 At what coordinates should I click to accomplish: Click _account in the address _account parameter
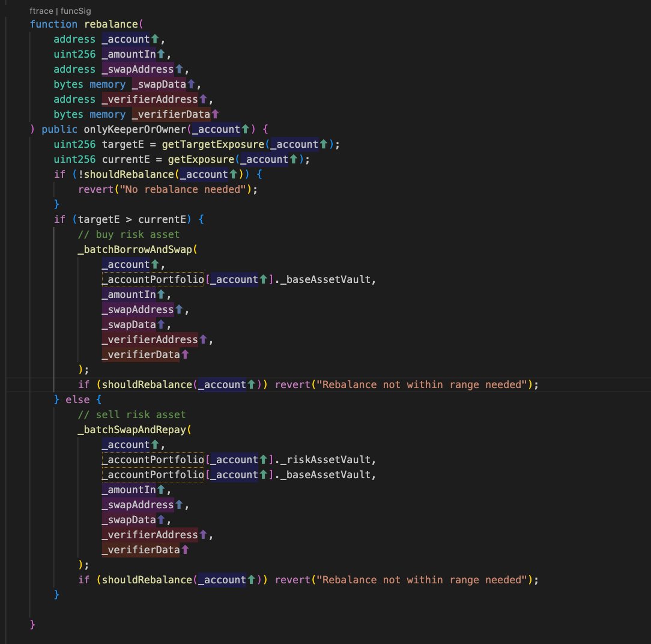coord(126,39)
